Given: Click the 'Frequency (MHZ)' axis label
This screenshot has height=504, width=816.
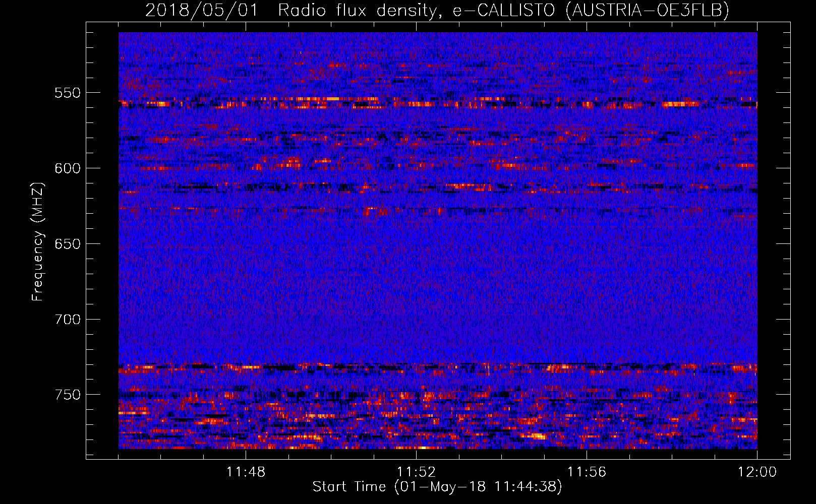Looking at the screenshot, I should tap(38, 241).
